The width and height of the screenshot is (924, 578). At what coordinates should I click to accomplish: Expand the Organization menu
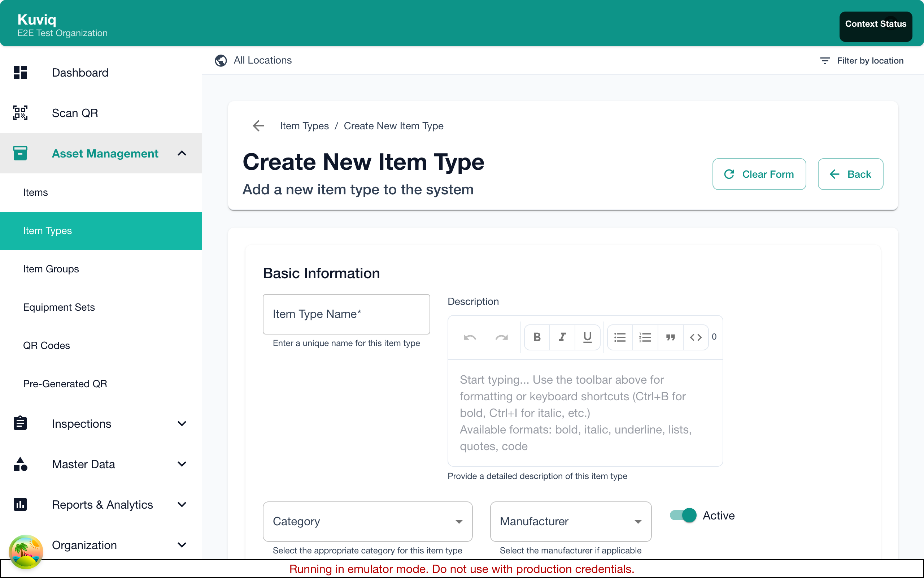(182, 545)
